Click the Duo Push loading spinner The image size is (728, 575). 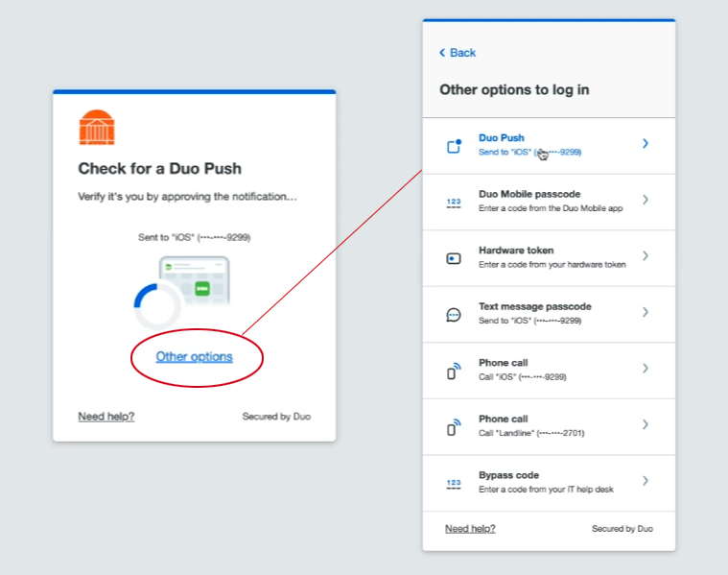tap(157, 306)
